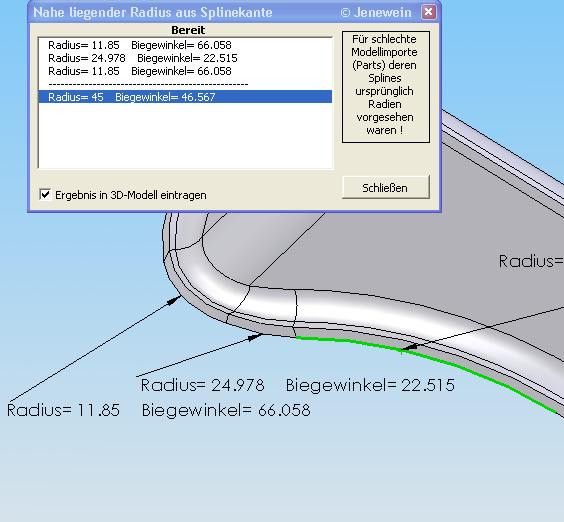Viewport: 564px width, 522px height.
Task: Select first list row Radius= 11.85 Biegewinkel= 66.058
Action: (185, 45)
